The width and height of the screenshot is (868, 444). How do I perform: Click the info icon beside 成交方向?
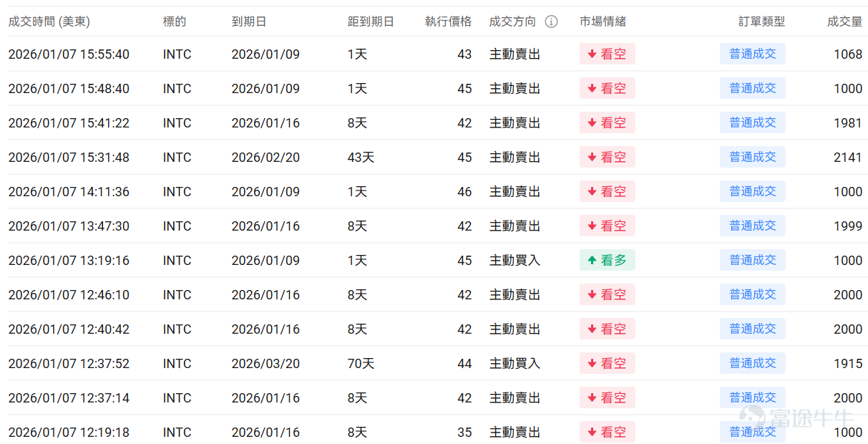(551, 21)
